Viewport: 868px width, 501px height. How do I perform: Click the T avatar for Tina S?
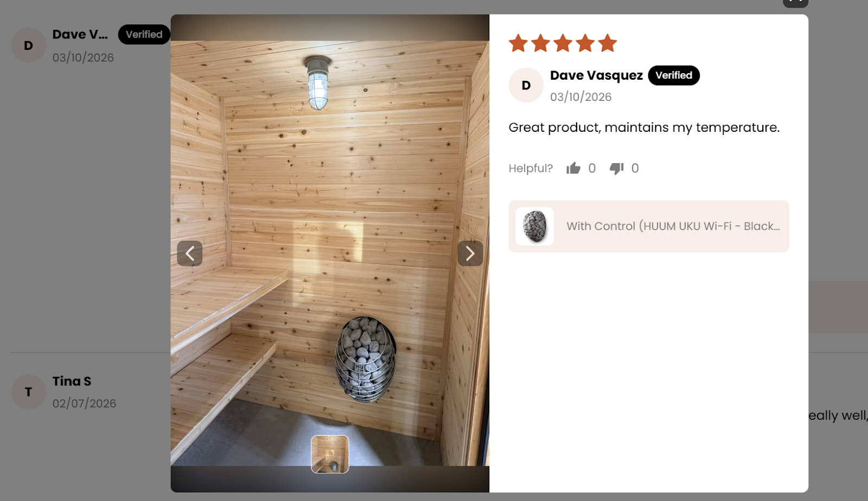(28, 392)
